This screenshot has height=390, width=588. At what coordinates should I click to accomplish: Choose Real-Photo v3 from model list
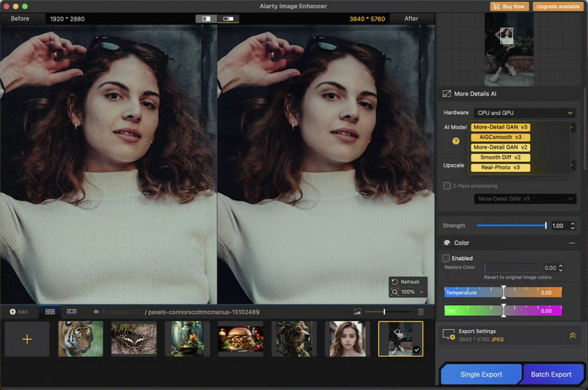tap(500, 167)
